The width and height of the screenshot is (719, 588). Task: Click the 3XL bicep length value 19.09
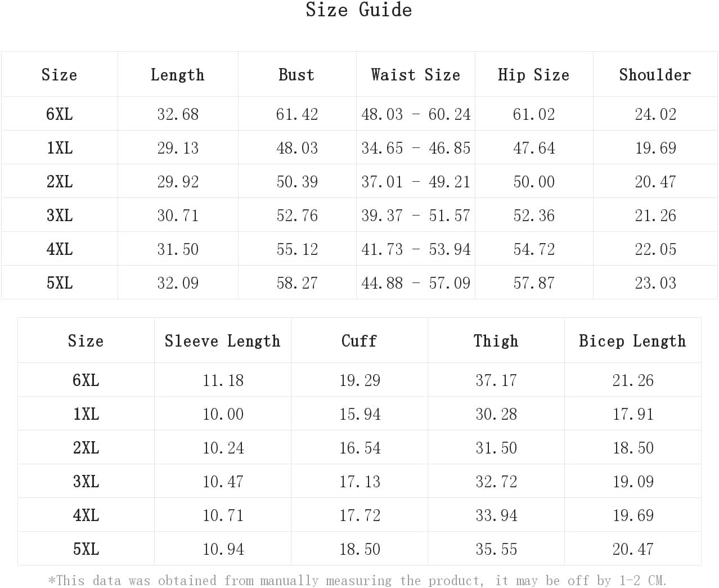(x=633, y=482)
